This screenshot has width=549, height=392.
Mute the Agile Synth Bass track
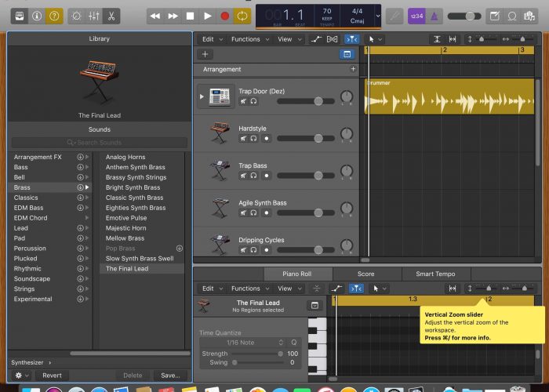tap(243, 212)
